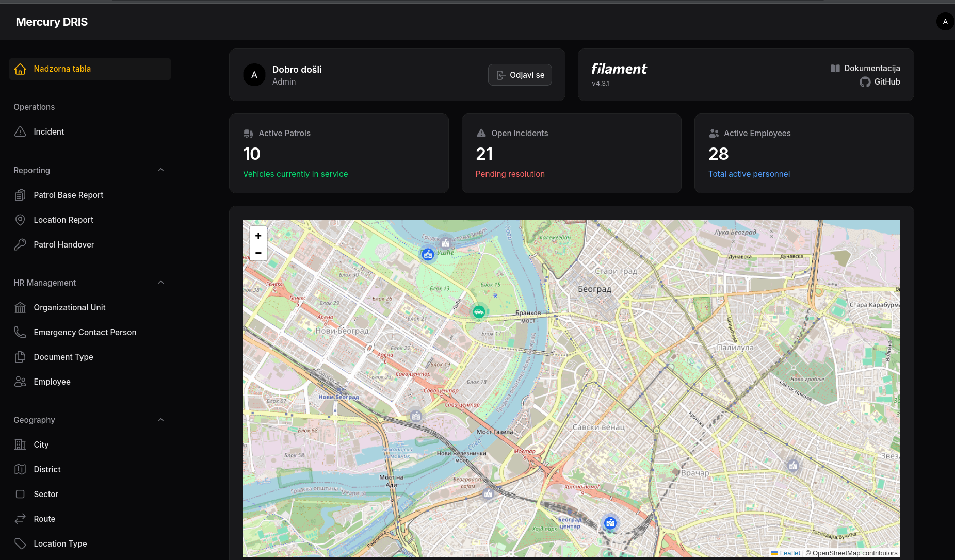Click the Organizational Unit building icon

tap(20, 307)
